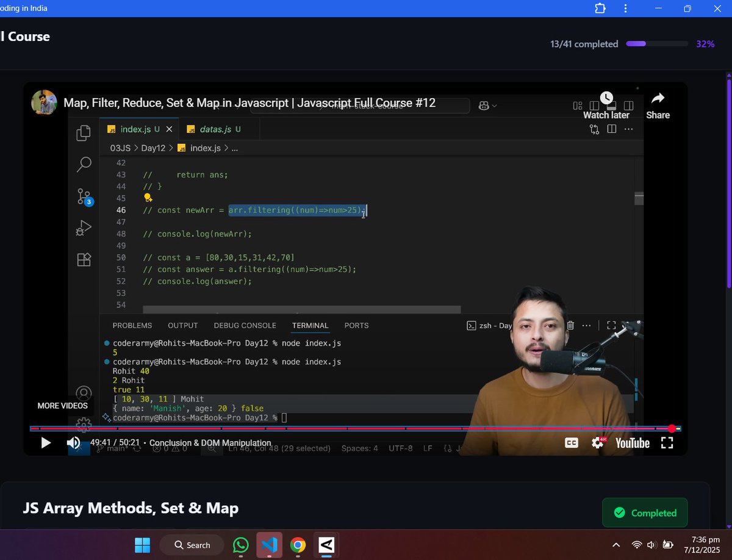
Task: Open the video on YouTube via logo
Action: pyautogui.click(x=633, y=443)
